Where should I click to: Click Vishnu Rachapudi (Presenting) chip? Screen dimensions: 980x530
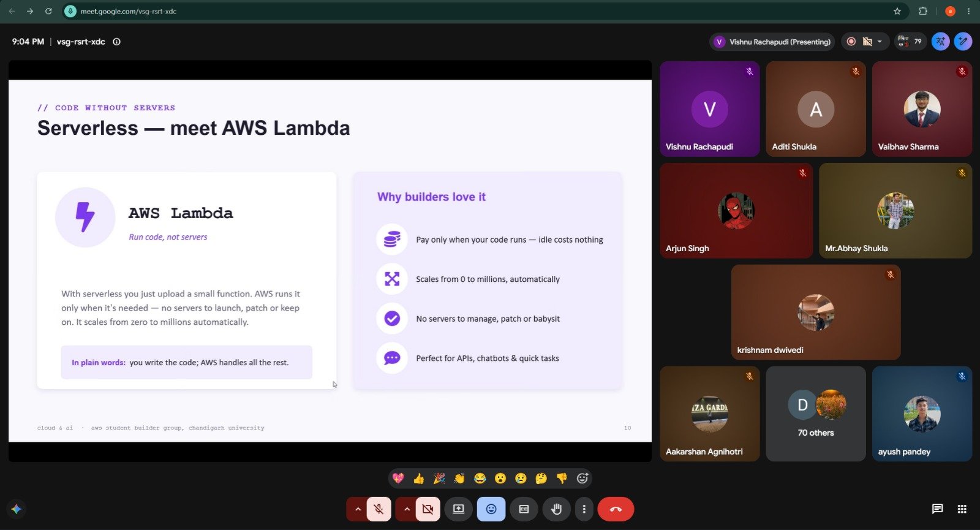click(x=772, y=42)
